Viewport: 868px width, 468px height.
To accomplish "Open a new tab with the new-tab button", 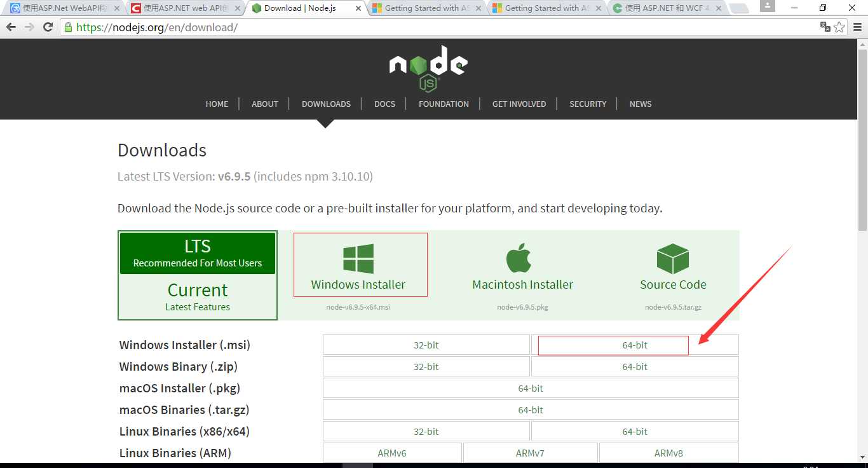I will (x=738, y=8).
